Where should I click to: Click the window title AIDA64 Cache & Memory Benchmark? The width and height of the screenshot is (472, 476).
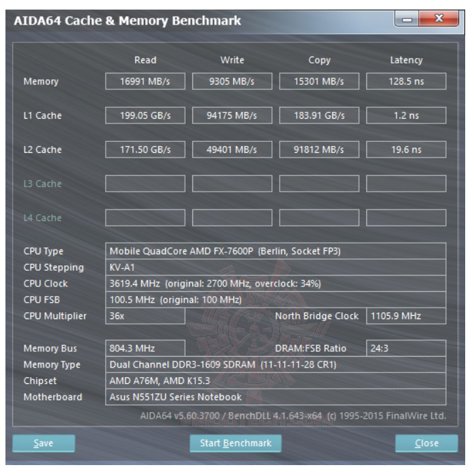[127, 20]
